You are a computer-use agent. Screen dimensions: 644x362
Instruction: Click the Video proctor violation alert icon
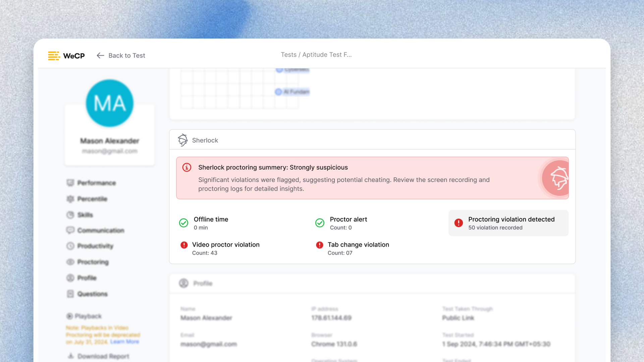[184, 245]
